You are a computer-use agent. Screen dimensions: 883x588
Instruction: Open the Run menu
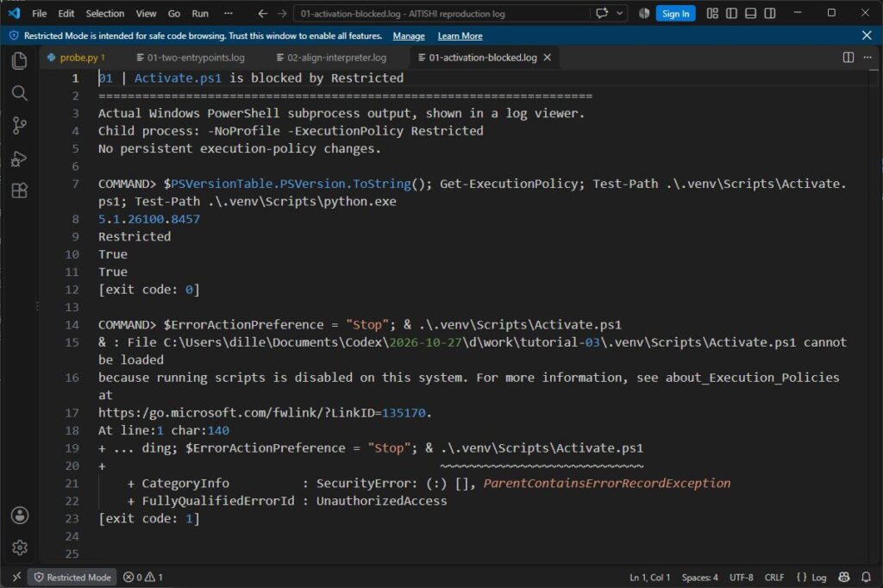pyautogui.click(x=200, y=14)
